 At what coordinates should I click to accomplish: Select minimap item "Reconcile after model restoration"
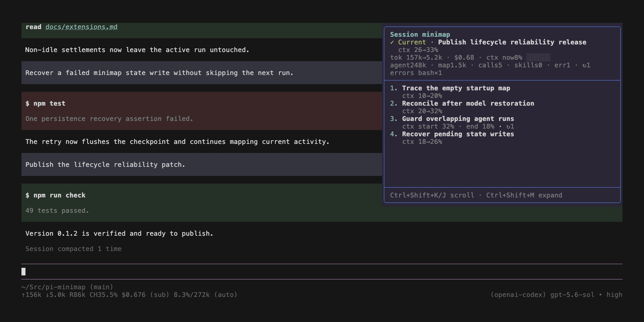468,103
